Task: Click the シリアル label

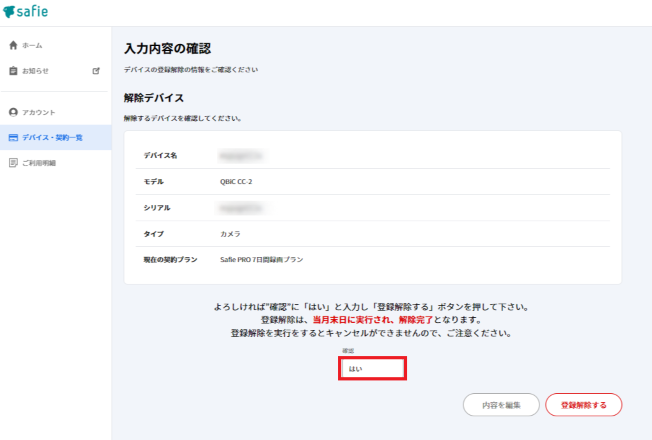Action: click(x=157, y=208)
